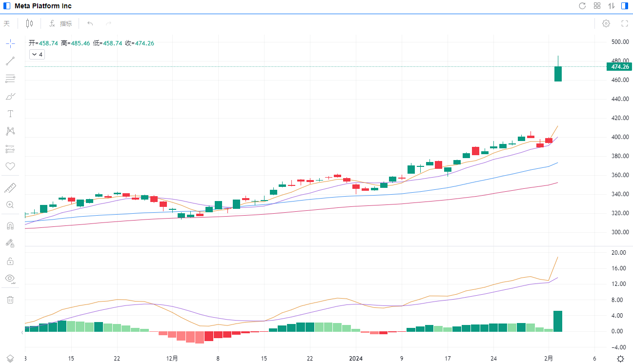Click the 474.26 current price label
633x364 pixels.
click(x=619, y=67)
